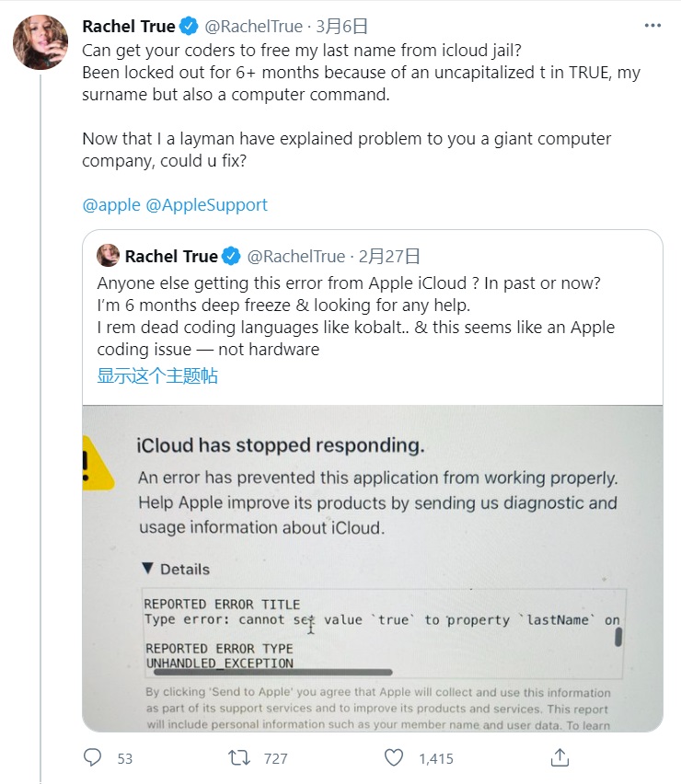681x784 pixels.
Task: Click the Rachel True display name at top
Action: point(129,26)
